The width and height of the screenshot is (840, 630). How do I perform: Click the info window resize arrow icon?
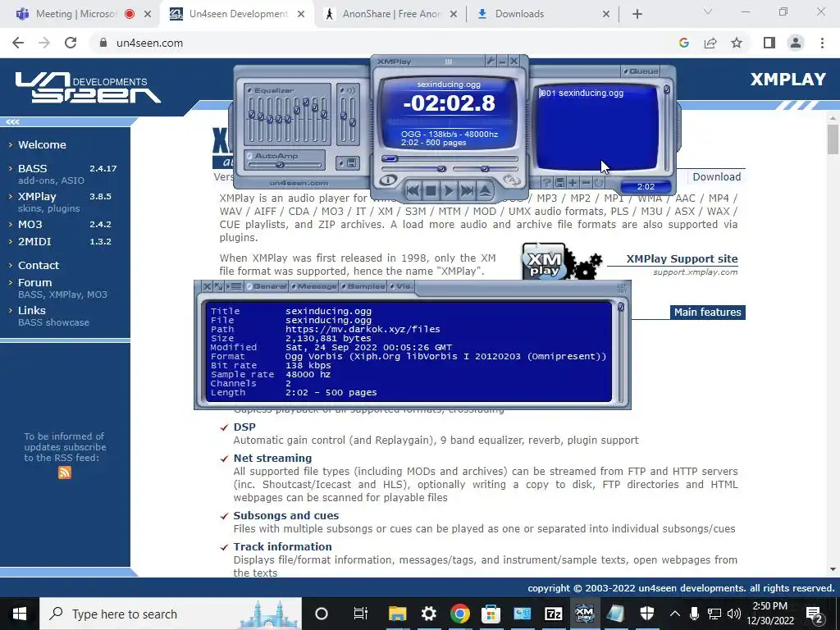pyautogui.click(x=219, y=286)
